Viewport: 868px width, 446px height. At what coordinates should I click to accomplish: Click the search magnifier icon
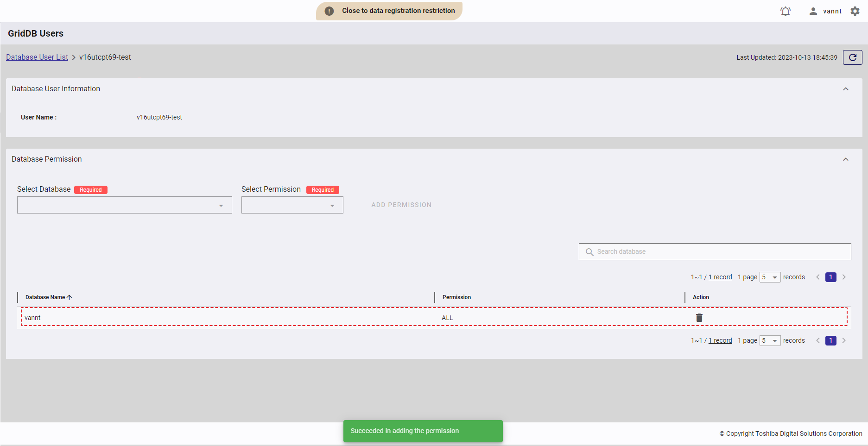(x=589, y=252)
